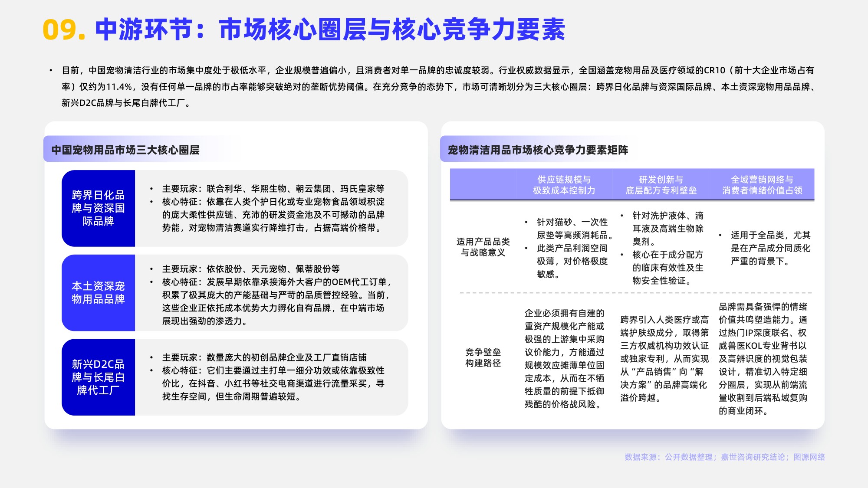The width and height of the screenshot is (868, 488).
Task: Click row label '适用产品品类与战略意义'
Action: coord(483,247)
